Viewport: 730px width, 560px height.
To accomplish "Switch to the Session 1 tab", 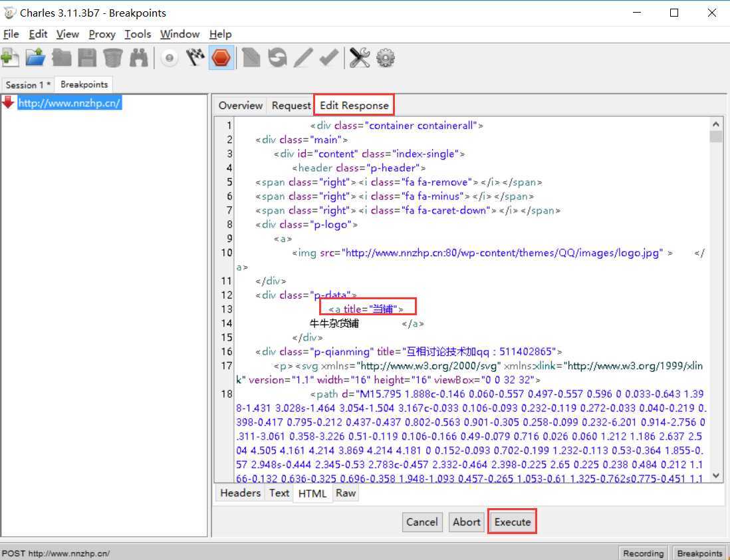I will (x=28, y=84).
